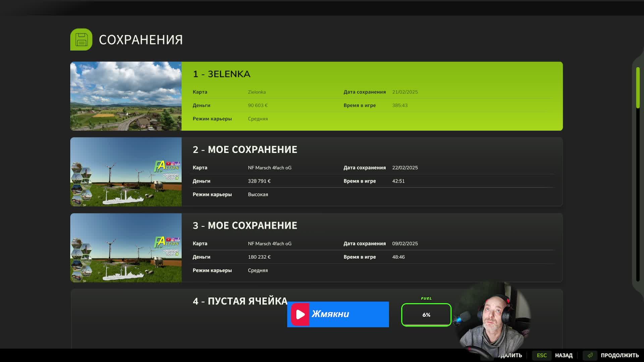This screenshot has height=362, width=644.
Task: Click the thumbnail of save slot 3
Action: click(x=126, y=248)
